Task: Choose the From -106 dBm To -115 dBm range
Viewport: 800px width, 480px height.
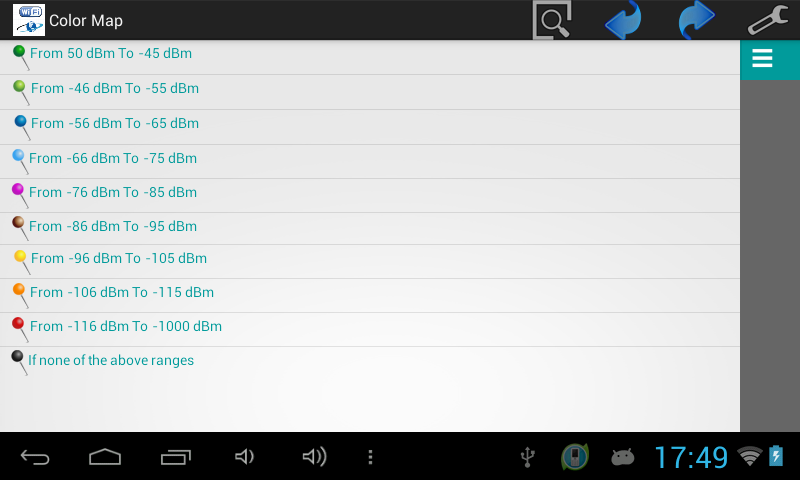Action: click(x=370, y=296)
